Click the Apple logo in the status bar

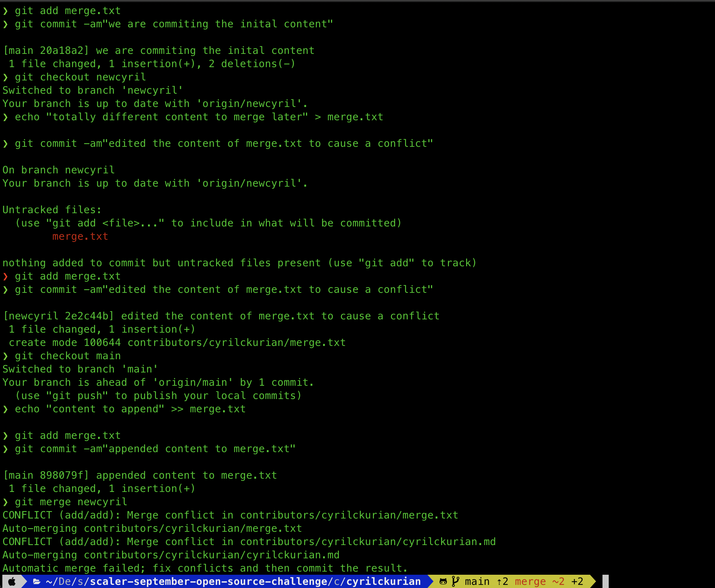coord(12,581)
